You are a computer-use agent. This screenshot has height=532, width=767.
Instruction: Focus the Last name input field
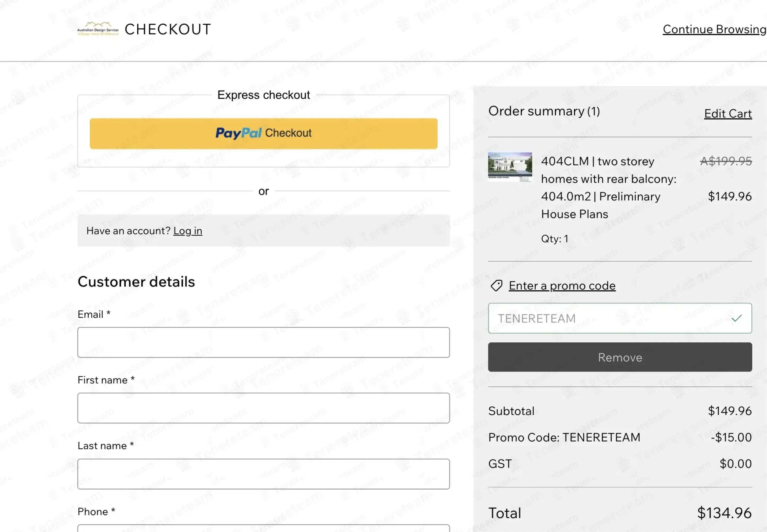click(263, 474)
